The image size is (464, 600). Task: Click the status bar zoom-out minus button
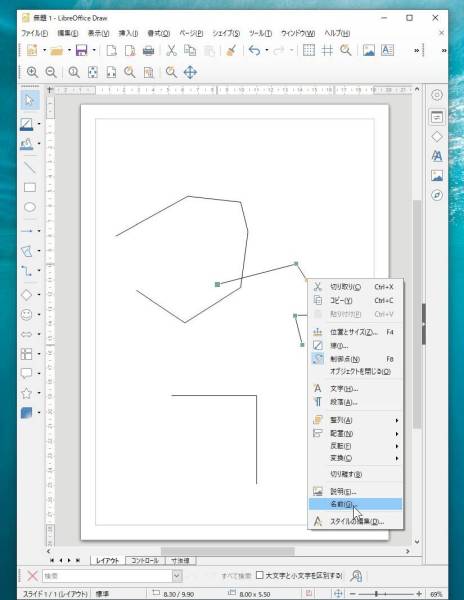[353, 594]
